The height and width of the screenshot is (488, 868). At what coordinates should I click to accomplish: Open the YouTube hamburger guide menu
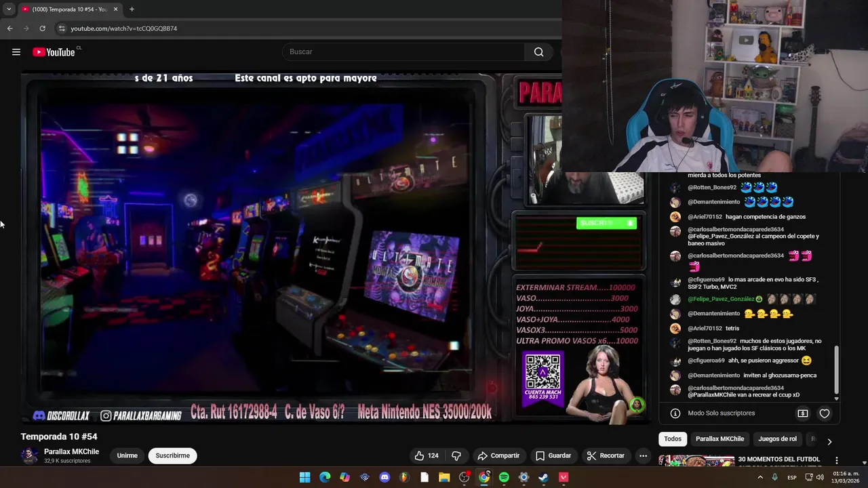(x=16, y=52)
